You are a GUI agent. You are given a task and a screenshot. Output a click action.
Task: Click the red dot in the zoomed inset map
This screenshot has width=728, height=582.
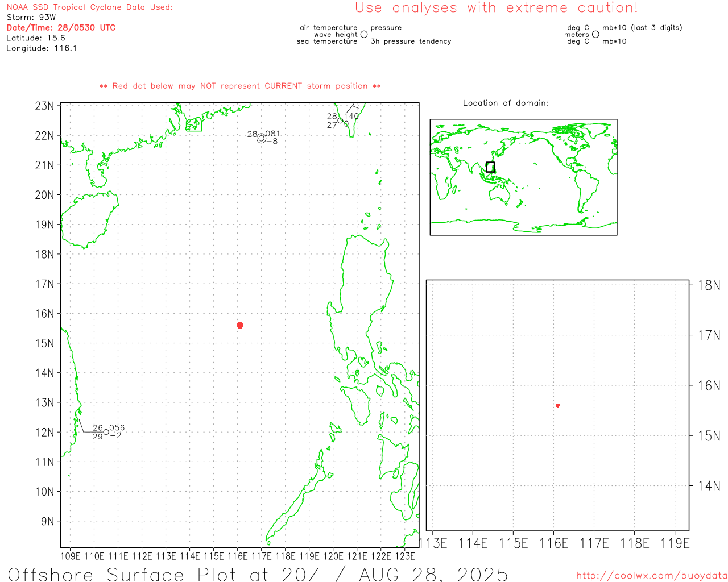[557, 405]
